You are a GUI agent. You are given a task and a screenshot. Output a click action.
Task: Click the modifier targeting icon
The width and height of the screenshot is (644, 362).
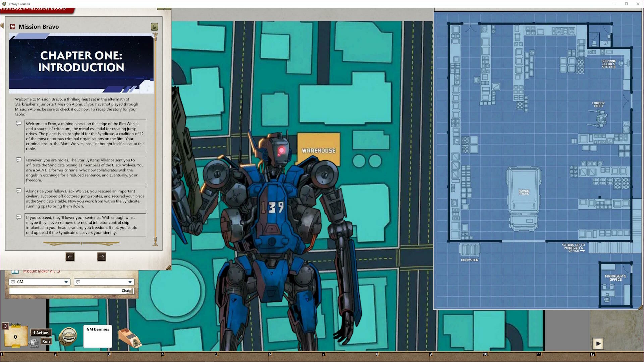pos(5,326)
